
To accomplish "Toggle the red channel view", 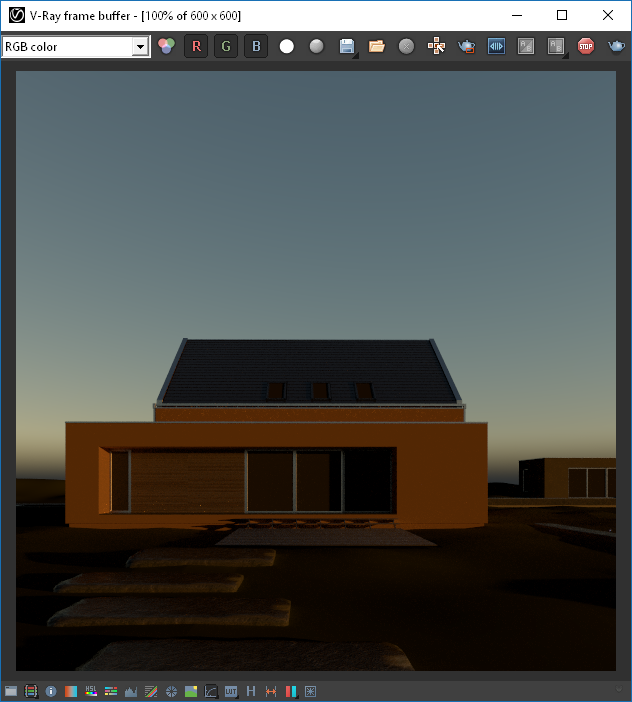I will point(196,46).
